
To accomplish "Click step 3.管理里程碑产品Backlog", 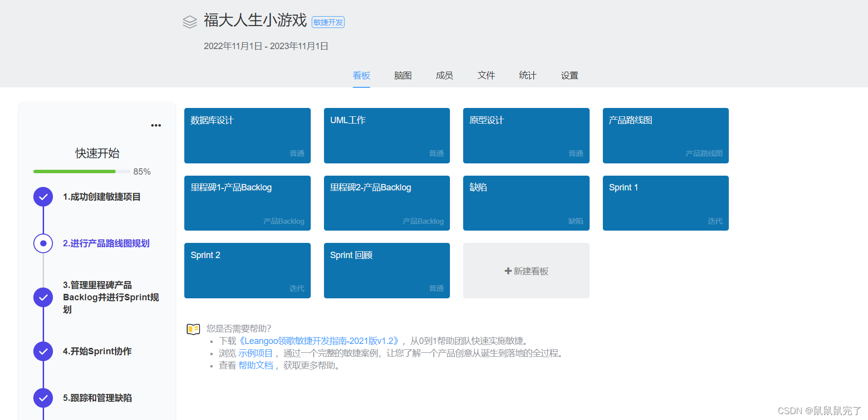I will click(111, 297).
